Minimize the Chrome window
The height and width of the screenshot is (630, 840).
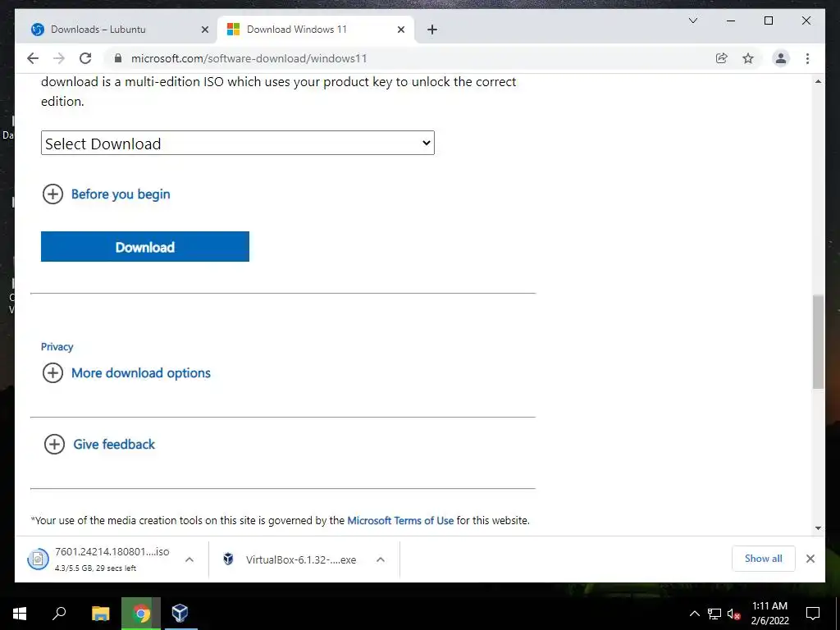731,21
